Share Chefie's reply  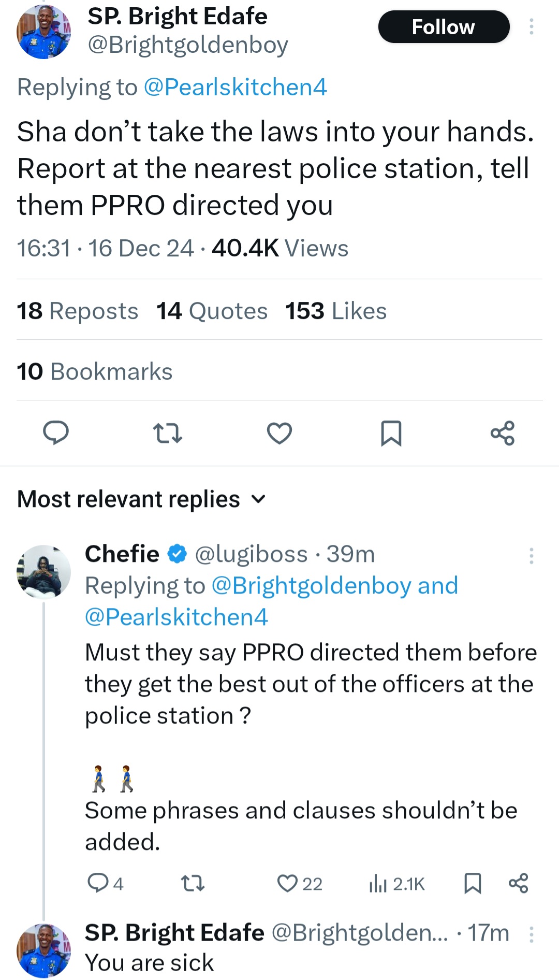pyautogui.click(x=518, y=883)
